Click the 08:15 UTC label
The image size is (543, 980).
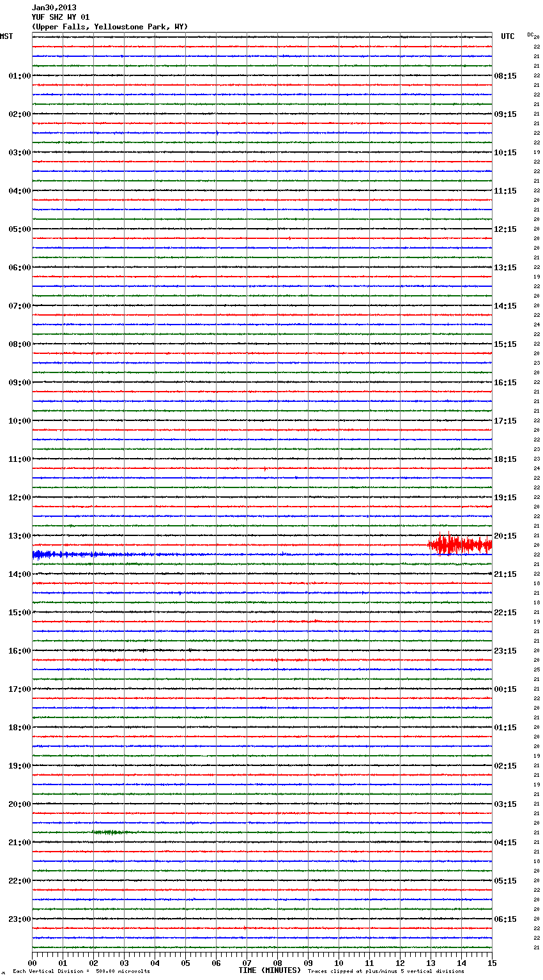point(505,76)
